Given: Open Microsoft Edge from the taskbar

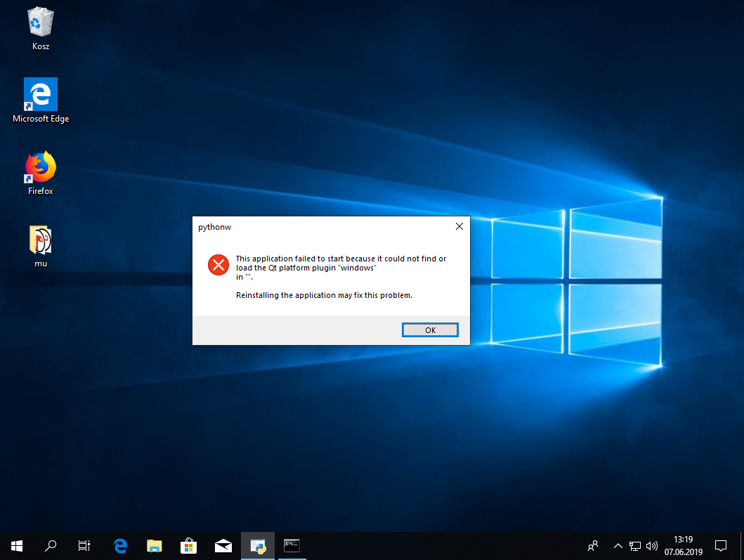Looking at the screenshot, I should (x=120, y=546).
